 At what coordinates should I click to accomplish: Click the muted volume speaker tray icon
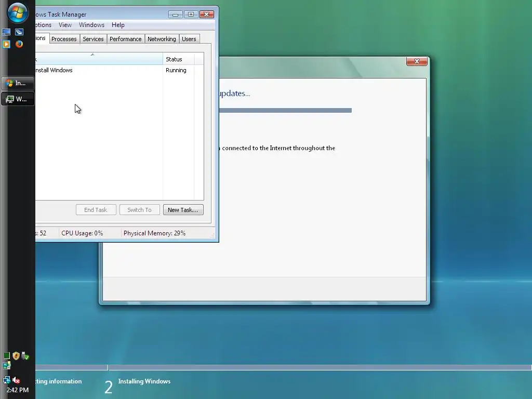16,380
